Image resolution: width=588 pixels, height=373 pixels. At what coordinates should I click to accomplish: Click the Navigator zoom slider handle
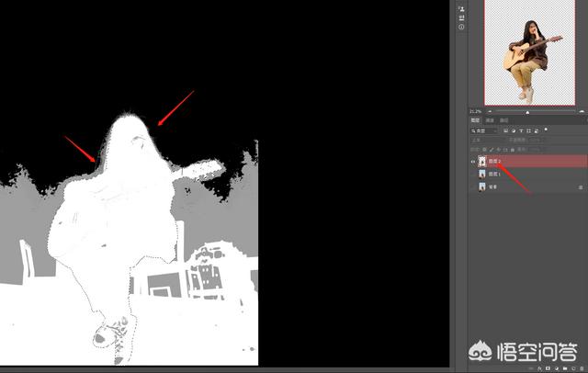pos(527,111)
